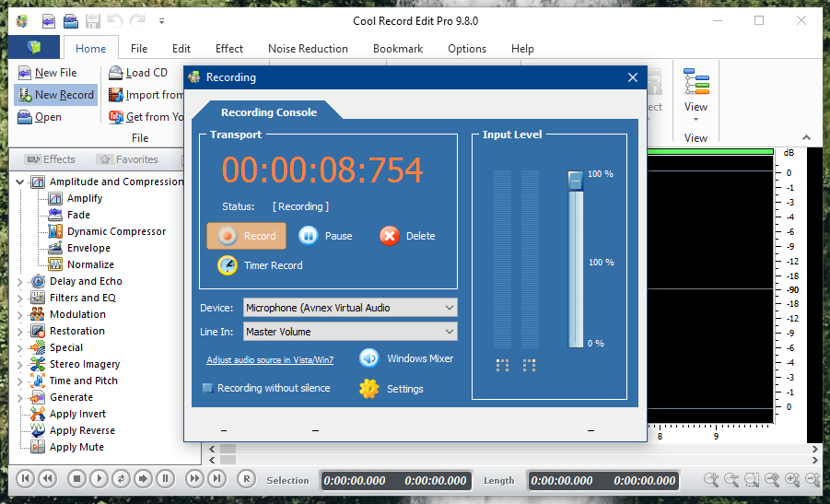Open the Quick Access Toolbar customize arrow
830x504 pixels.
pos(161,21)
